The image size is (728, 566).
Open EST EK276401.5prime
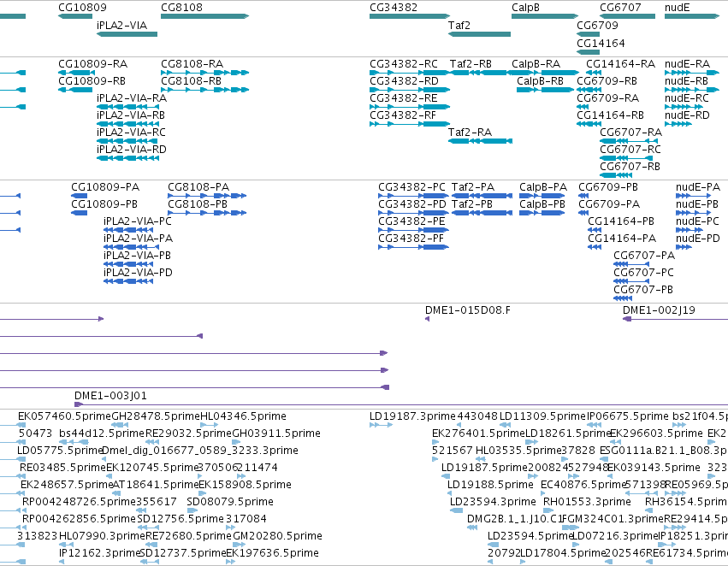click(435, 442)
